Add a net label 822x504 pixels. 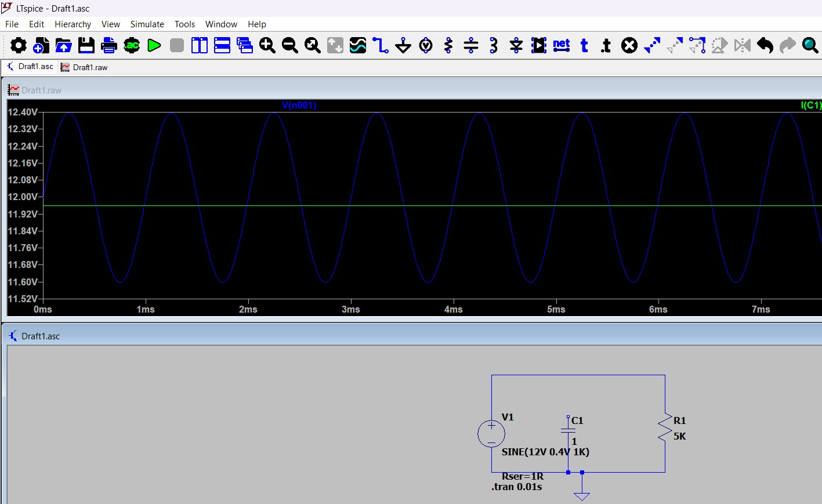click(562, 45)
